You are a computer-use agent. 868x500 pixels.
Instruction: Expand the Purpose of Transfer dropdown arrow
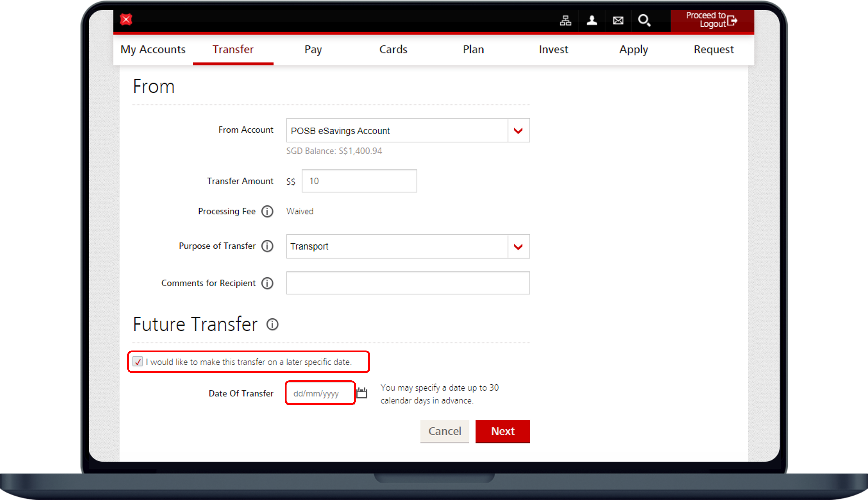(x=518, y=247)
